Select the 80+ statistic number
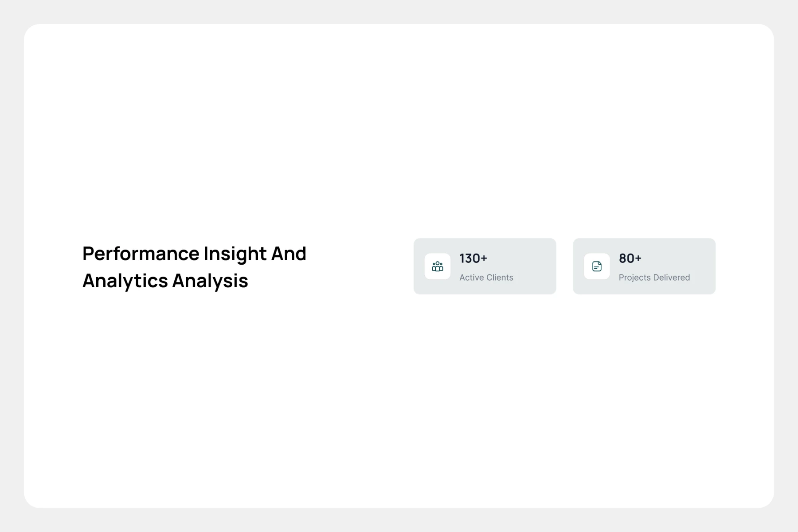798x532 pixels. [630, 258]
